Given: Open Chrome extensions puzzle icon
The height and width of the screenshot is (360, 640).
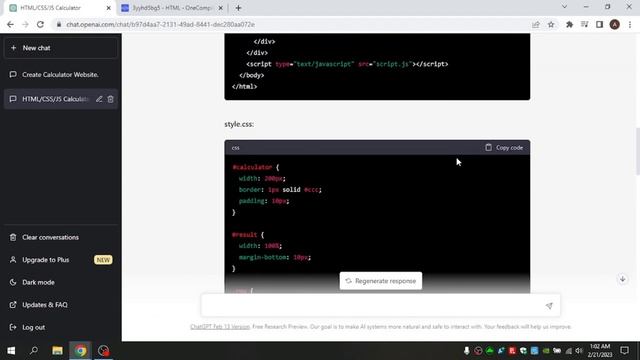Looking at the screenshot, I should [569, 24].
